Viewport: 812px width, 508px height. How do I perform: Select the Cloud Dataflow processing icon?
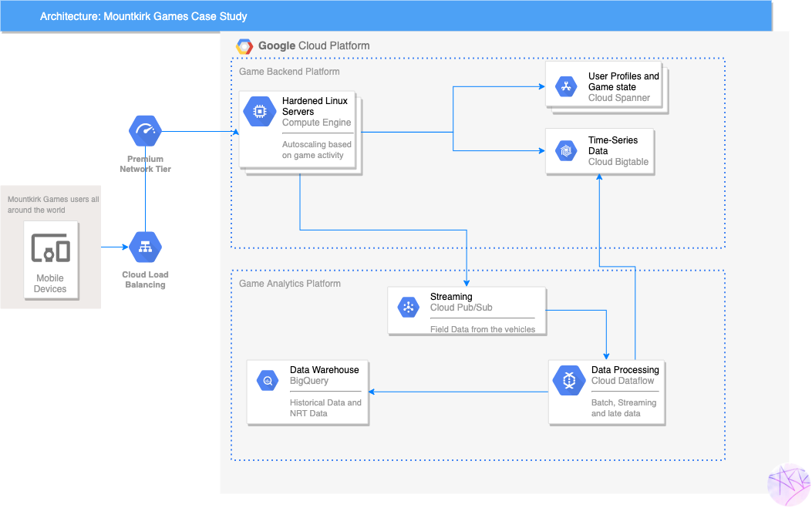coord(568,379)
